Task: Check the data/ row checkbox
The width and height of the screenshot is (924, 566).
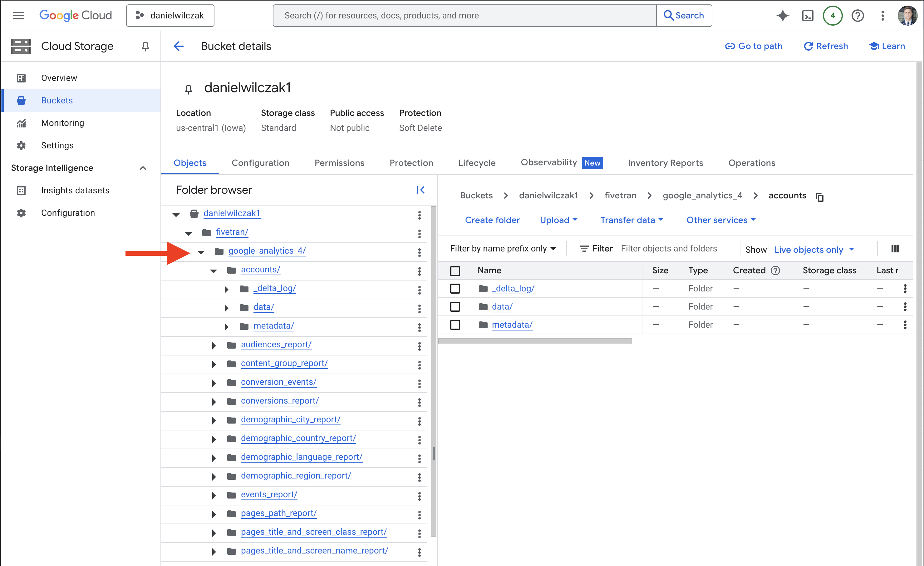Action: (455, 306)
